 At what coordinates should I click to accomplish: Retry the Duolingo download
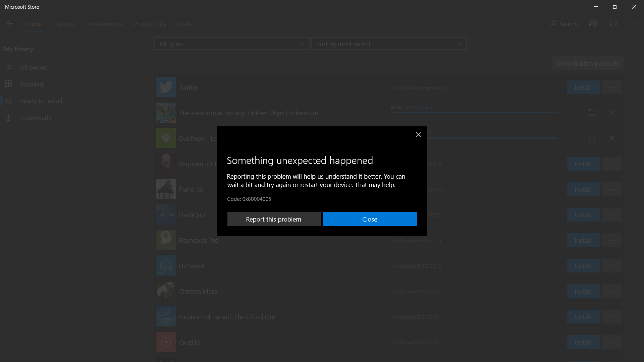(x=592, y=138)
